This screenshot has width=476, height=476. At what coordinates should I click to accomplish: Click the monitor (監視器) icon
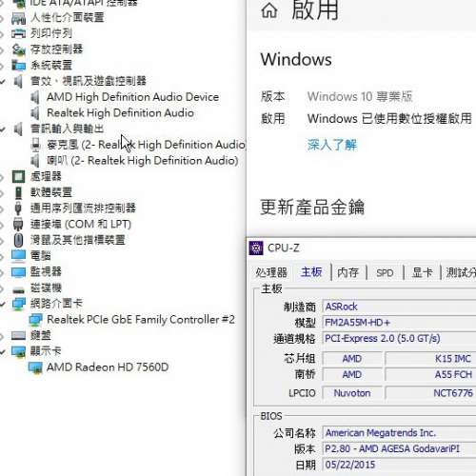[x=18, y=272]
